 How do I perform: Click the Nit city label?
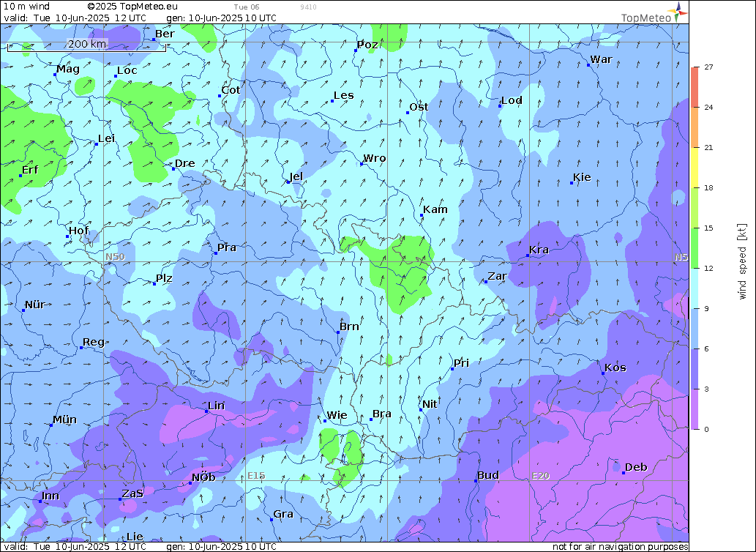tap(430, 404)
